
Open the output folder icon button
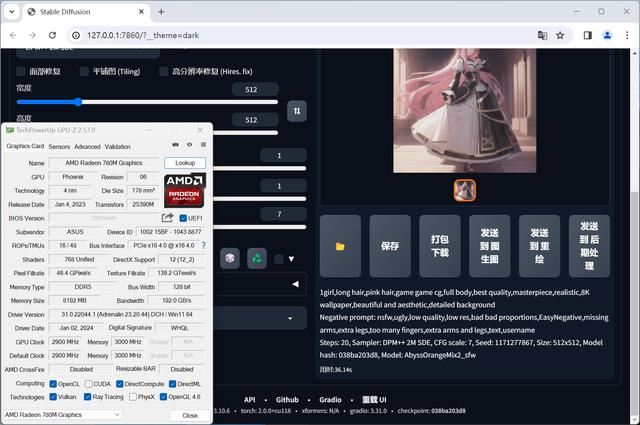[340, 246]
